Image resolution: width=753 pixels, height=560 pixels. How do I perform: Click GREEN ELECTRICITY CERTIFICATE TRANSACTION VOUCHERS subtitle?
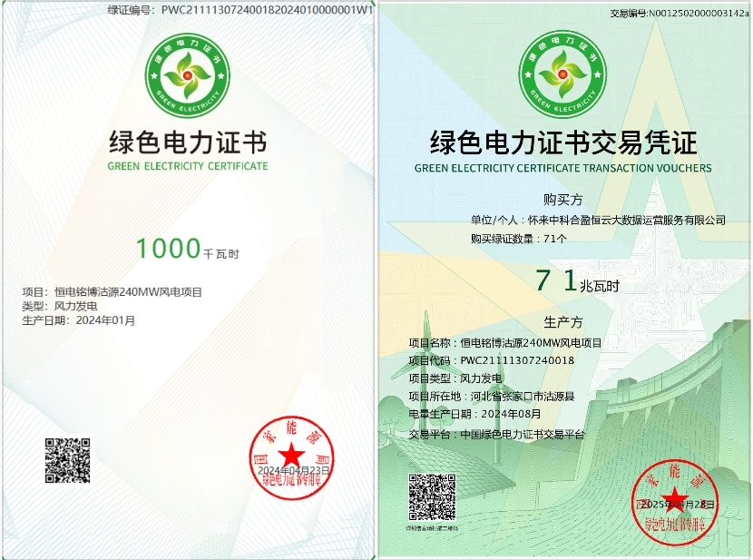click(x=562, y=168)
